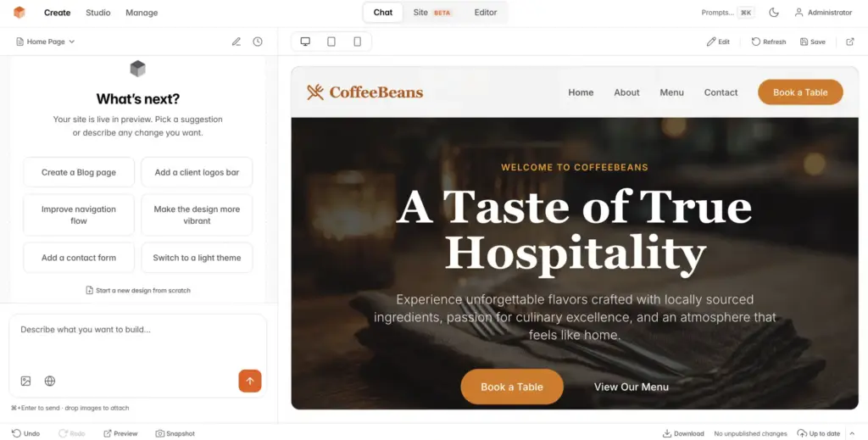Click the globe web icon
Viewport: 868px width, 440px height.
50,381
